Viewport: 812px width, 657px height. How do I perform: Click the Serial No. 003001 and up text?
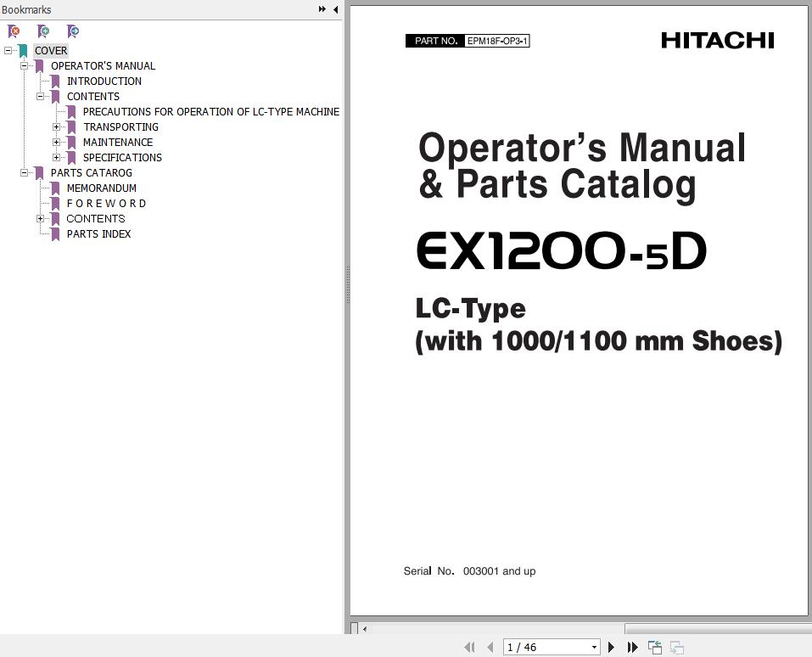pyautogui.click(x=470, y=571)
